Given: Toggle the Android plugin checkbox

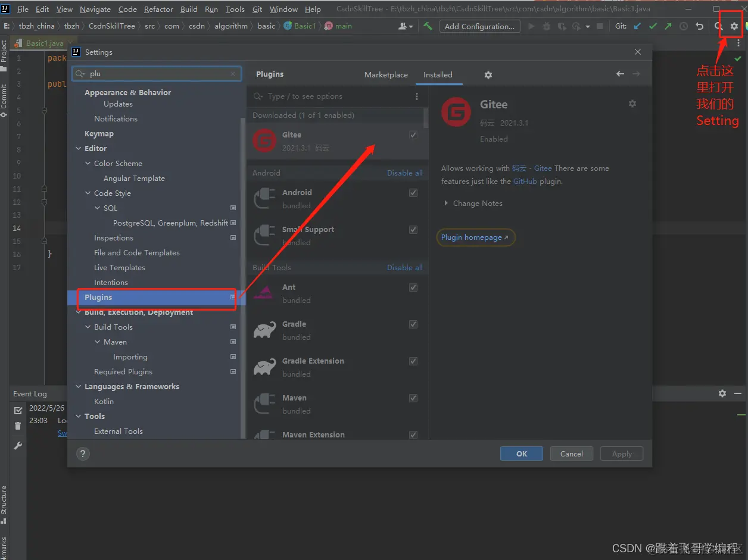Looking at the screenshot, I should [x=413, y=193].
